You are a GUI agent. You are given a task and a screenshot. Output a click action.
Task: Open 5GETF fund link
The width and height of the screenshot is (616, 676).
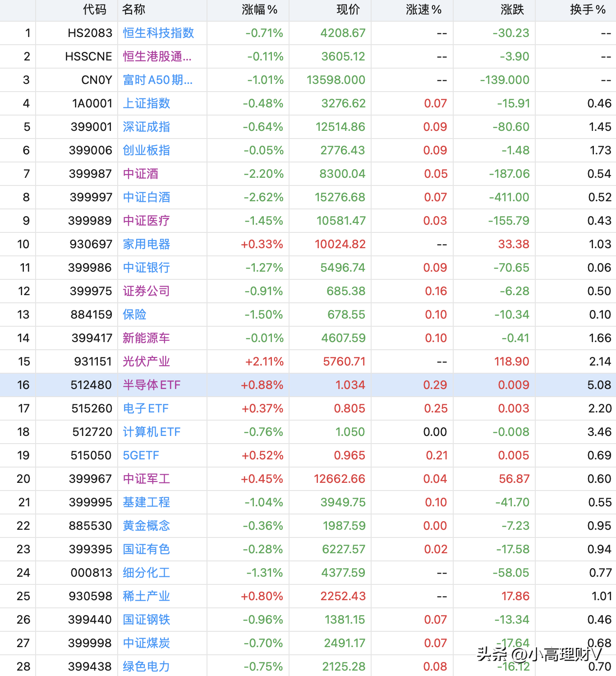tap(141, 455)
